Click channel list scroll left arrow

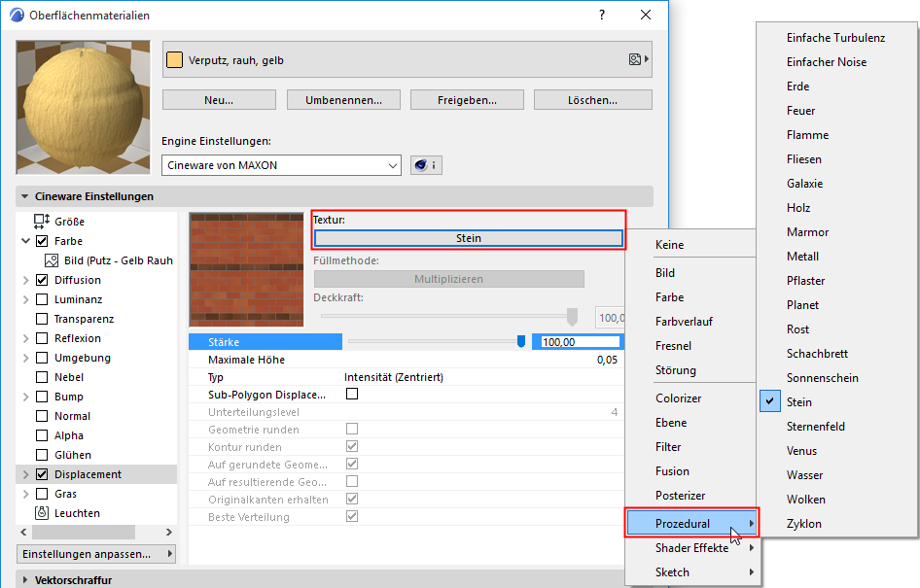tap(23, 533)
